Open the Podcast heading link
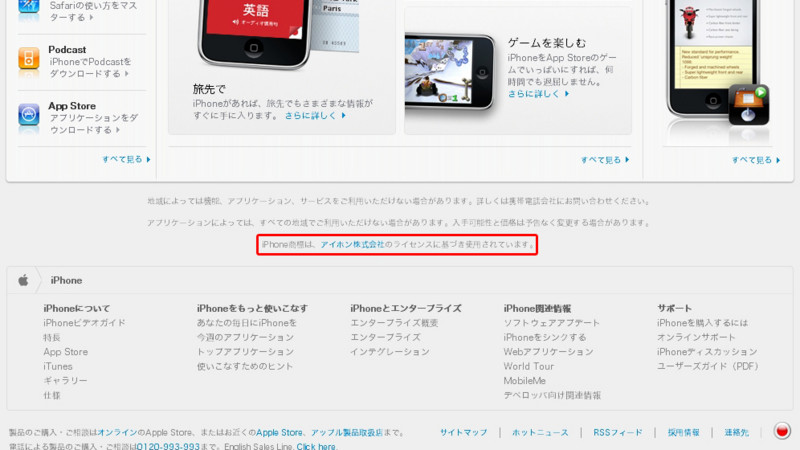800x450 pixels. tap(67, 49)
